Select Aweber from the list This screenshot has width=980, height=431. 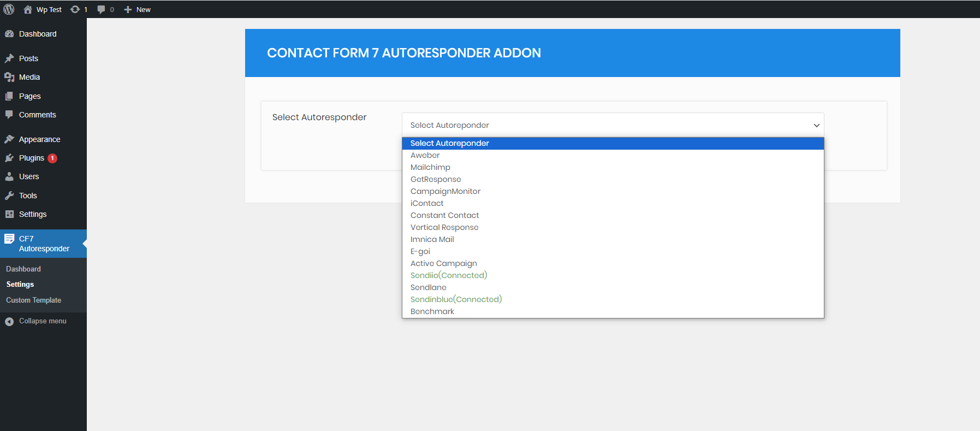pos(613,155)
